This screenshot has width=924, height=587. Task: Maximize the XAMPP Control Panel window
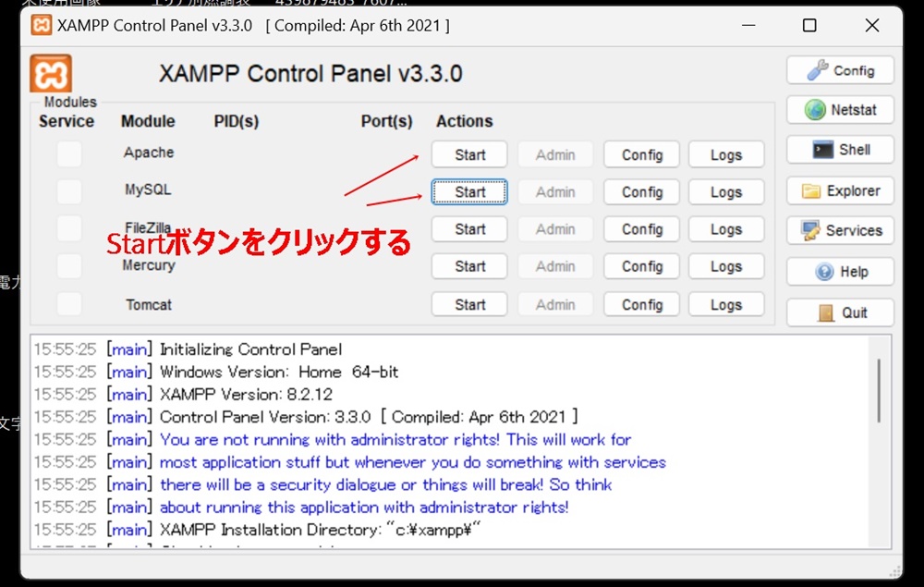pos(809,25)
